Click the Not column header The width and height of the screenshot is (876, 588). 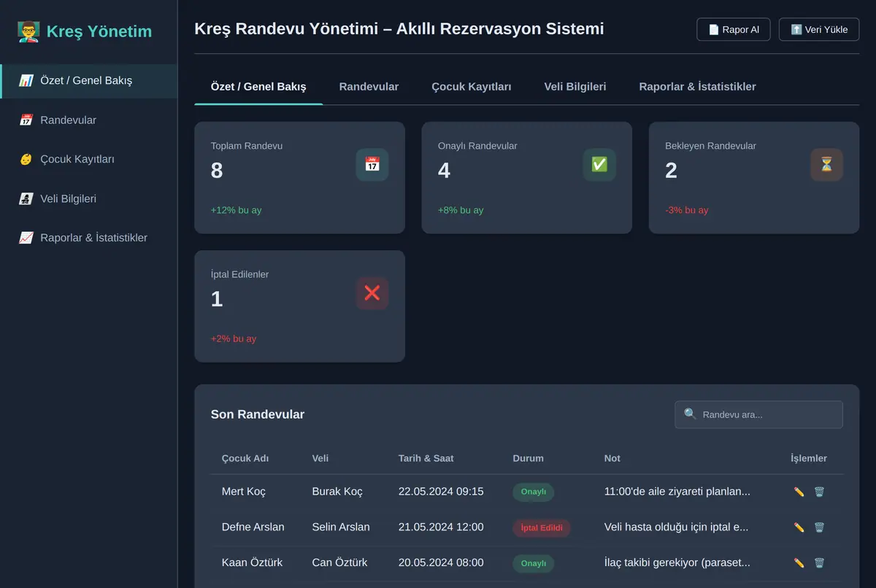pos(612,458)
